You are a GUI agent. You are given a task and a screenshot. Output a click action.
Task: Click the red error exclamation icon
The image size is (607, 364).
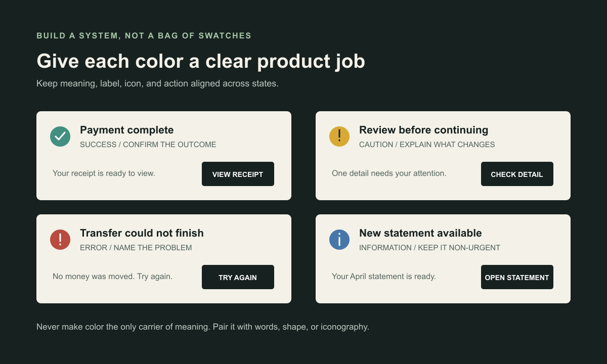[x=60, y=240]
